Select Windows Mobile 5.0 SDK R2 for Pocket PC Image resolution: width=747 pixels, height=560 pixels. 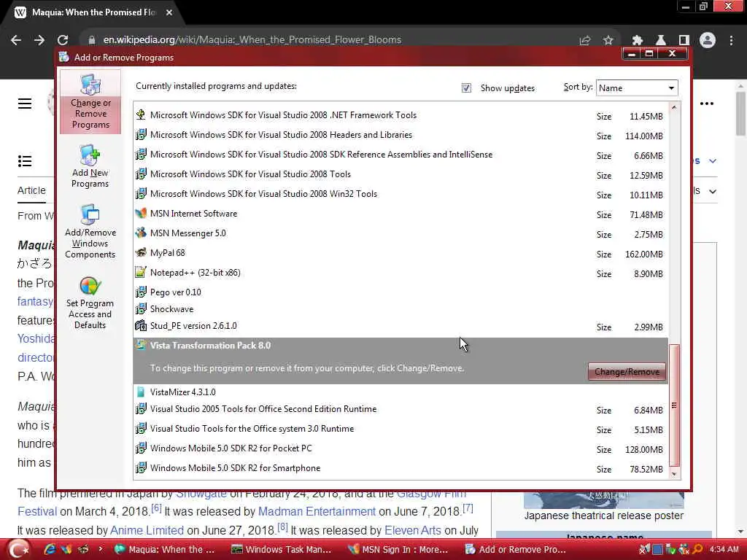point(400,448)
